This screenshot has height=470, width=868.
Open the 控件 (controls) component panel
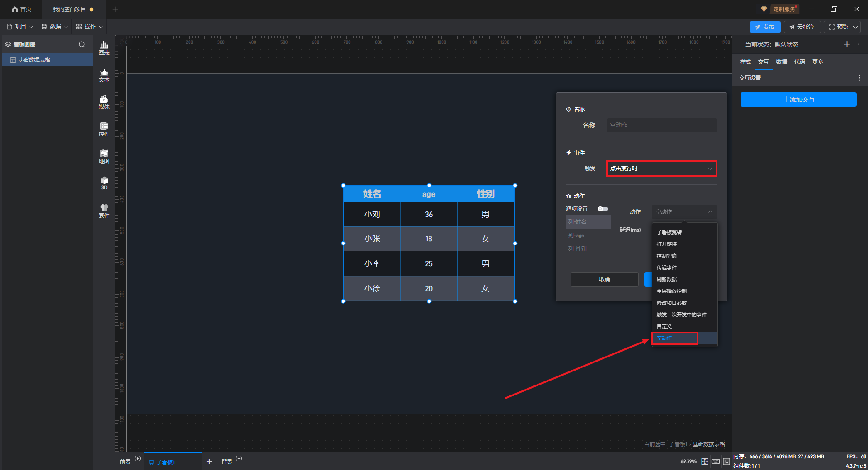click(x=104, y=129)
